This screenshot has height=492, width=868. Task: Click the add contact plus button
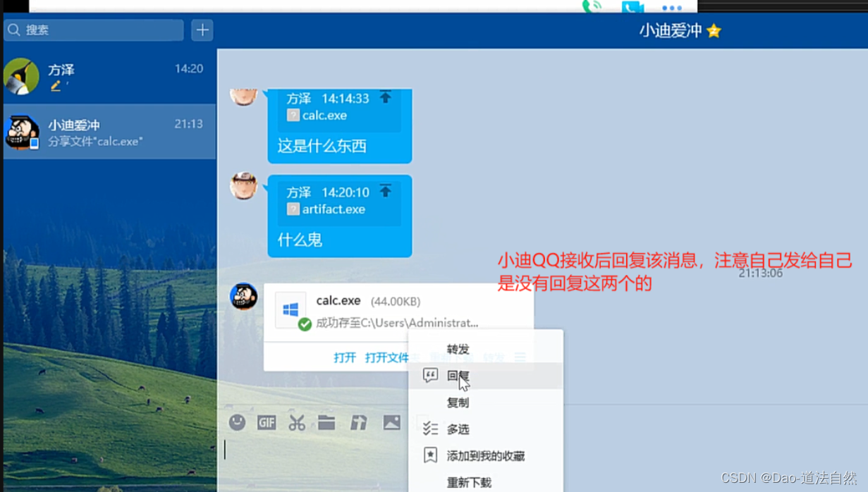[x=202, y=30]
